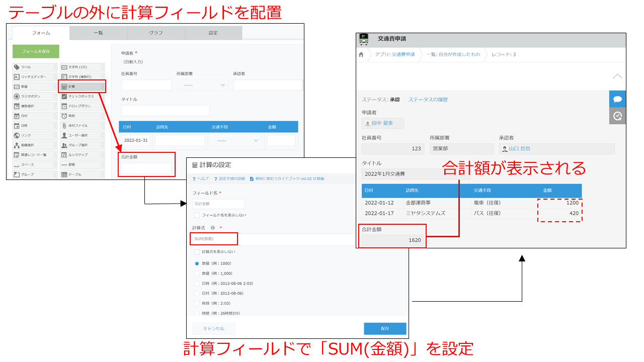The width and height of the screenshot is (644, 362).
Task: Open the 所属部署 dropdown in the form
Action: (202, 85)
